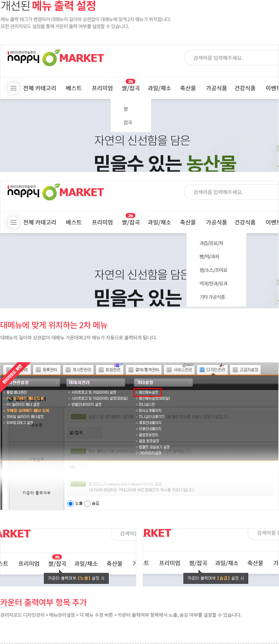Open 게시판관리 admin tab
Image resolution: width=279 pixels, height=644 pixels.
click(x=78, y=370)
